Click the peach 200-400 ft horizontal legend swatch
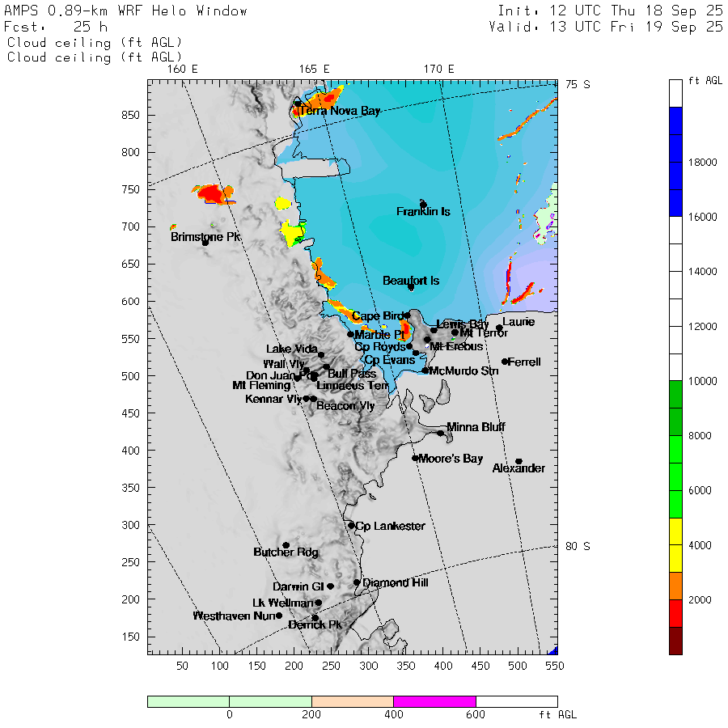This screenshot has height=728, width=728. pos(353,701)
